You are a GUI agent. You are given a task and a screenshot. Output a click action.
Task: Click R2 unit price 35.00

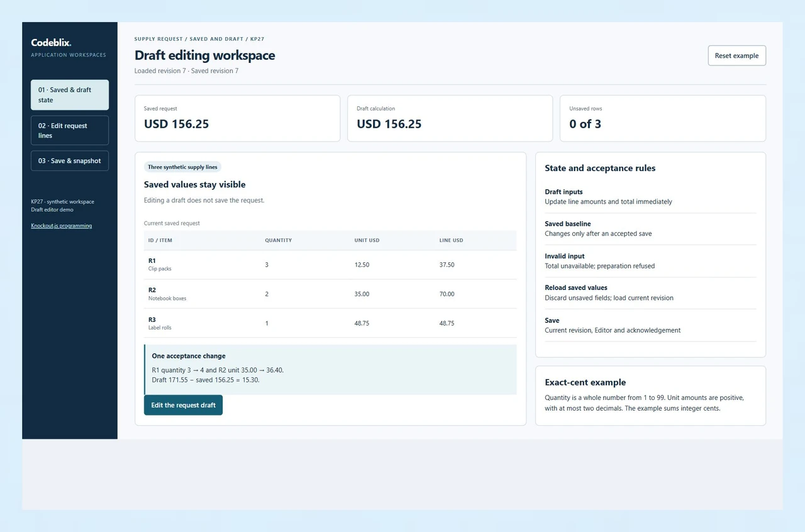click(x=362, y=294)
